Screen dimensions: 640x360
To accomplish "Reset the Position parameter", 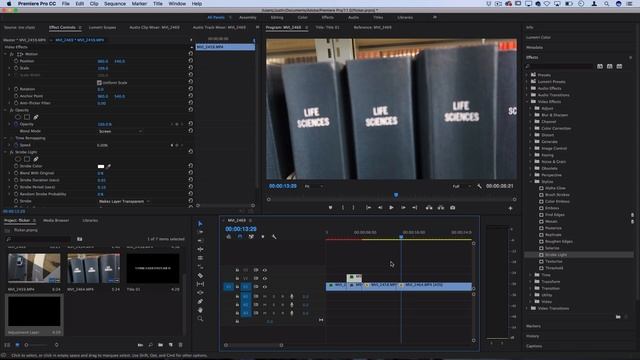I will (x=191, y=61).
